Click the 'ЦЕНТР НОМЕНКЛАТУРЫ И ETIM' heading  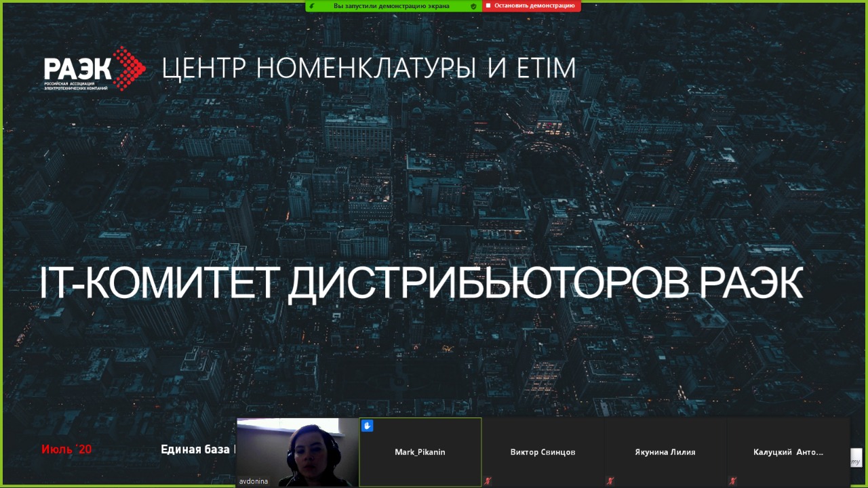(369, 68)
